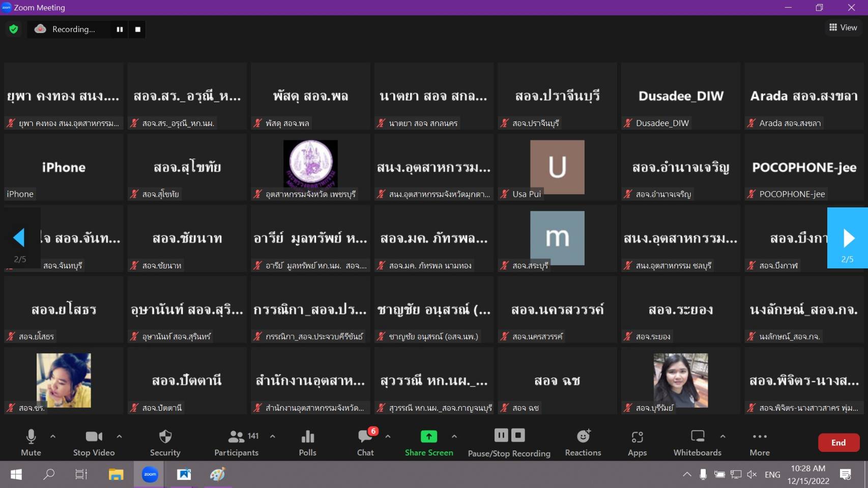Open the Reactions emoji menu
868x488 pixels.
coord(583,442)
